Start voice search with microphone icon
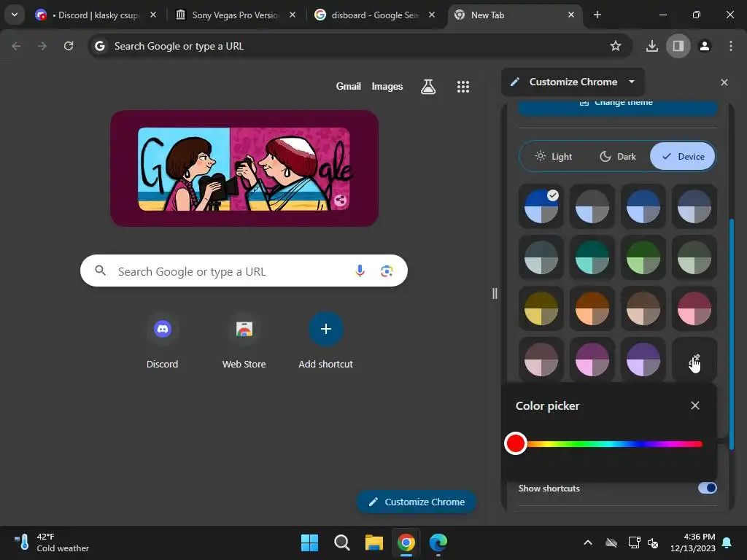The height and width of the screenshot is (560, 747). pyautogui.click(x=360, y=271)
